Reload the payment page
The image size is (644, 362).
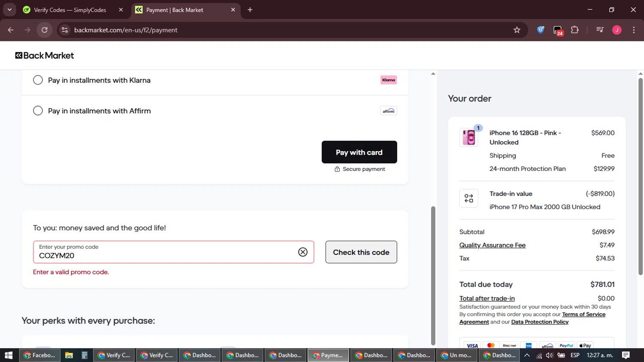point(45,30)
